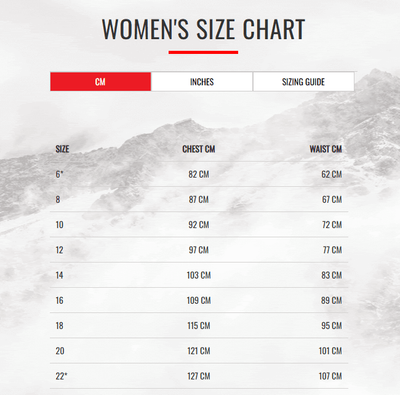Switch to the INCHES tab
The width and height of the screenshot is (400, 395).
202,82
